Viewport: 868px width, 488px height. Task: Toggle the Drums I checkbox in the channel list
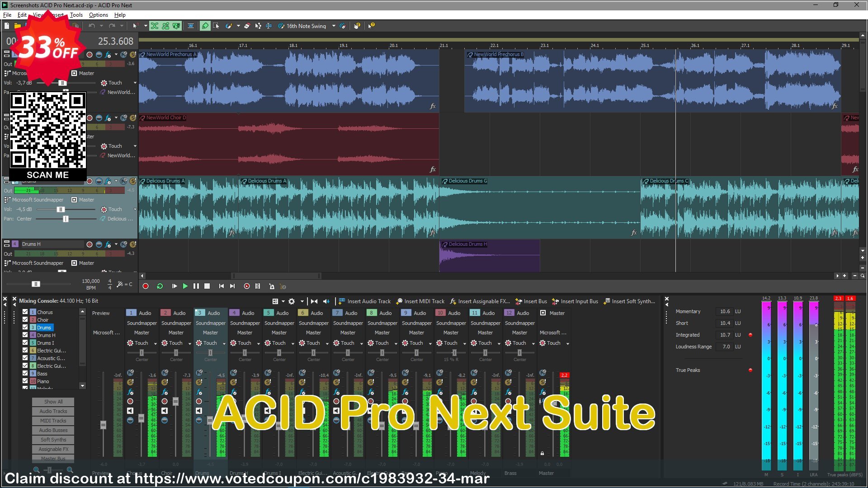pos(25,343)
